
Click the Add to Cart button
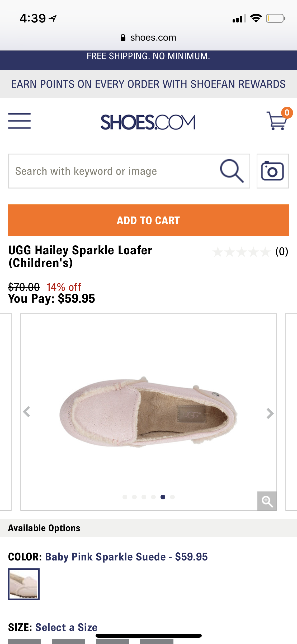(148, 220)
